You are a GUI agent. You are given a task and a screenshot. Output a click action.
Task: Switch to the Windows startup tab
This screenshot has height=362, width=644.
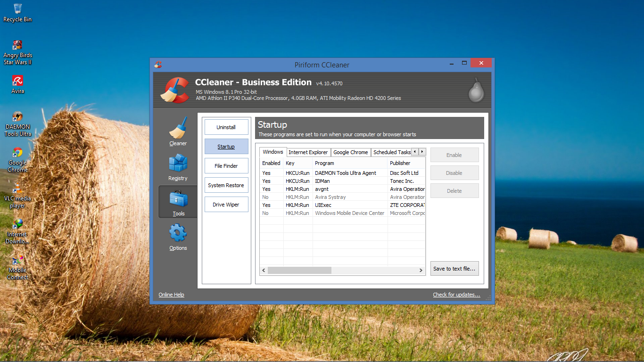pyautogui.click(x=273, y=152)
